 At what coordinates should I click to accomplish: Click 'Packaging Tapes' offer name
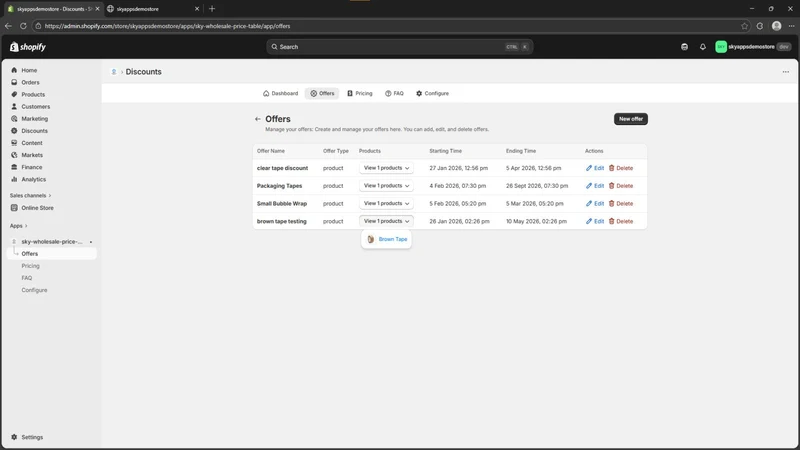point(280,186)
